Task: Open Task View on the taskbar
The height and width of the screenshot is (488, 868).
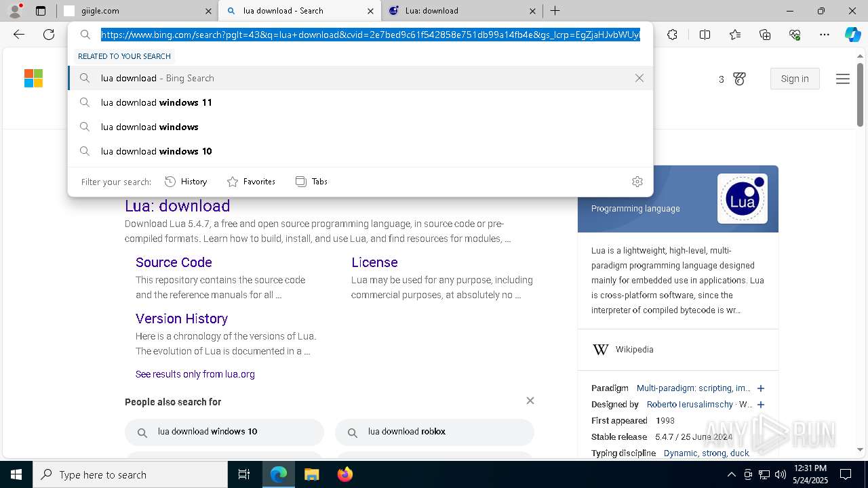Action: tap(244, 474)
